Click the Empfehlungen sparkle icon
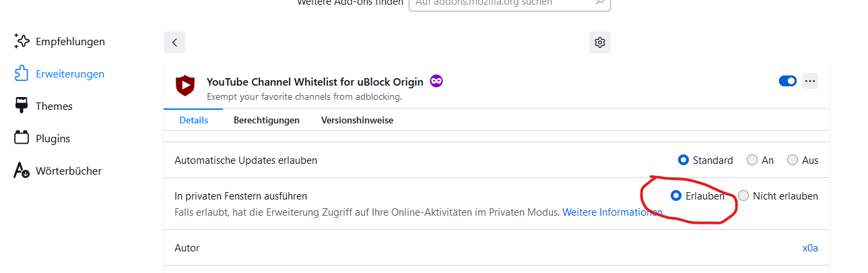Screen dimensions: 868x273 click(22, 42)
